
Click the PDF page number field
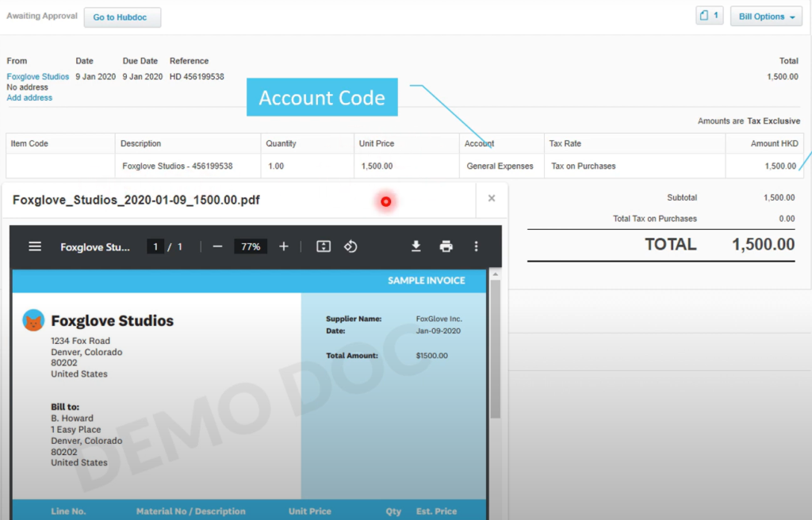(x=155, y=246)
